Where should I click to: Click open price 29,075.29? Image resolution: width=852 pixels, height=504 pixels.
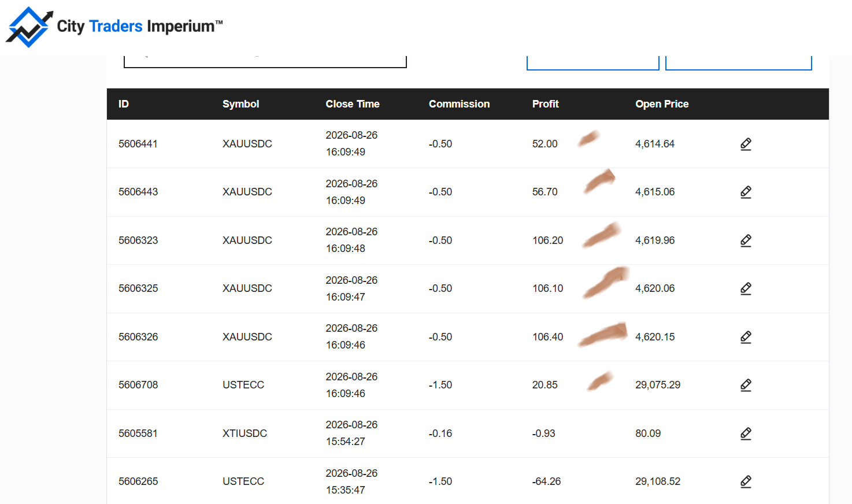[658, 385]
